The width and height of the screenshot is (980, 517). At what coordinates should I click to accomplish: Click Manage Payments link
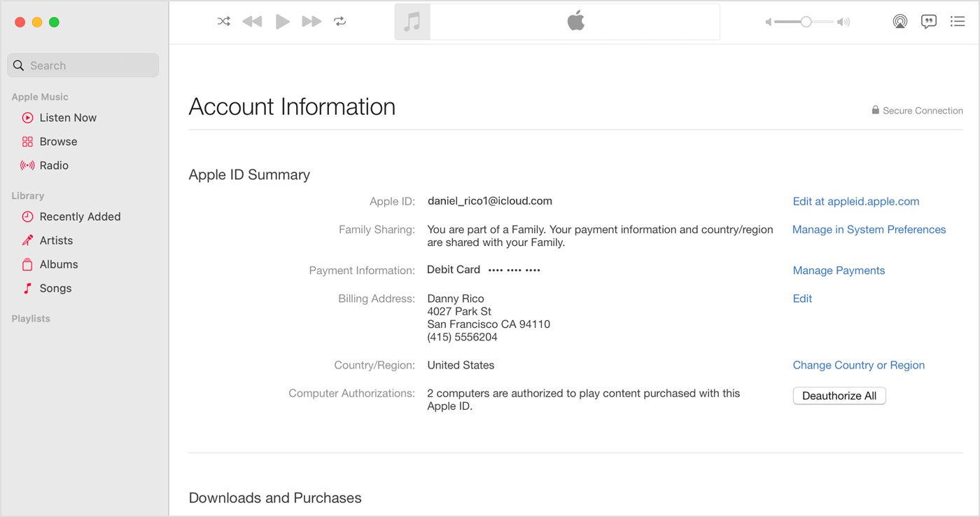(839, 270)
